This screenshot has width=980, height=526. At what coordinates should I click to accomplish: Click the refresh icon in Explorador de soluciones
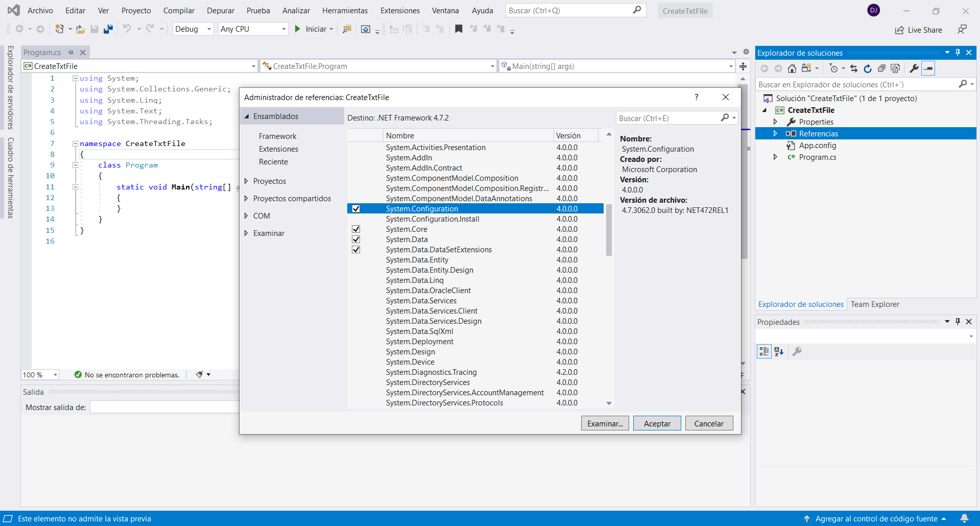click(867, 68)
